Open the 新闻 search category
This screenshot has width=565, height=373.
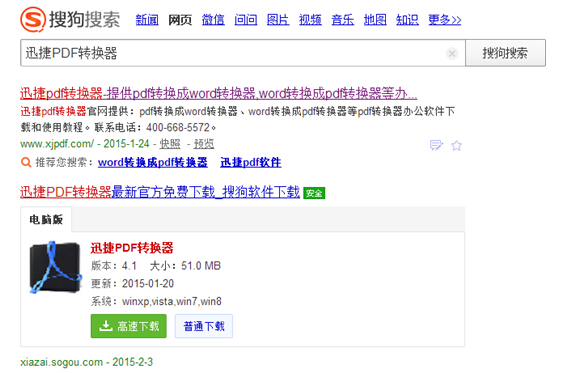tap(147, 20)
